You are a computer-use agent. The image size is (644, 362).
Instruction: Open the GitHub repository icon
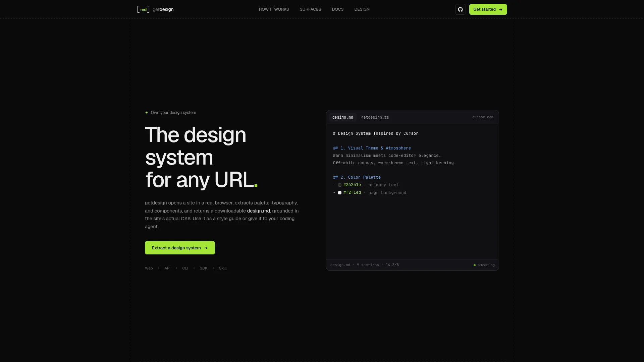(x=460, y=9)
